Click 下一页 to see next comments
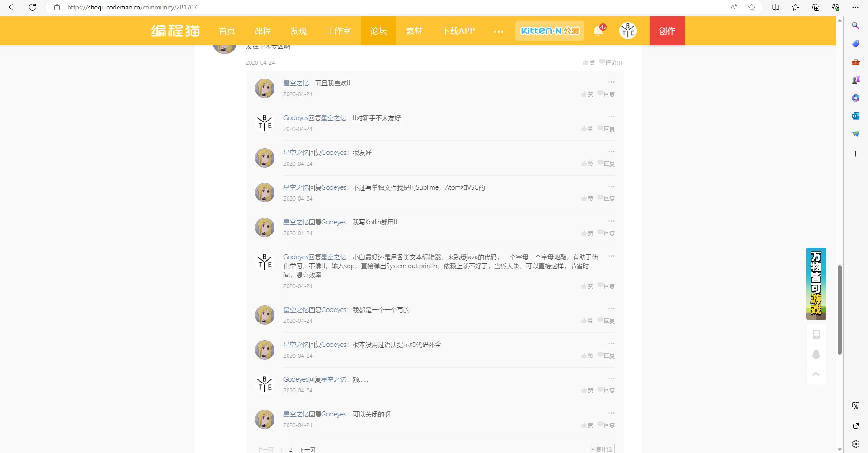The width and height of the screenshot is (868, 453). [x=307, y=449]
